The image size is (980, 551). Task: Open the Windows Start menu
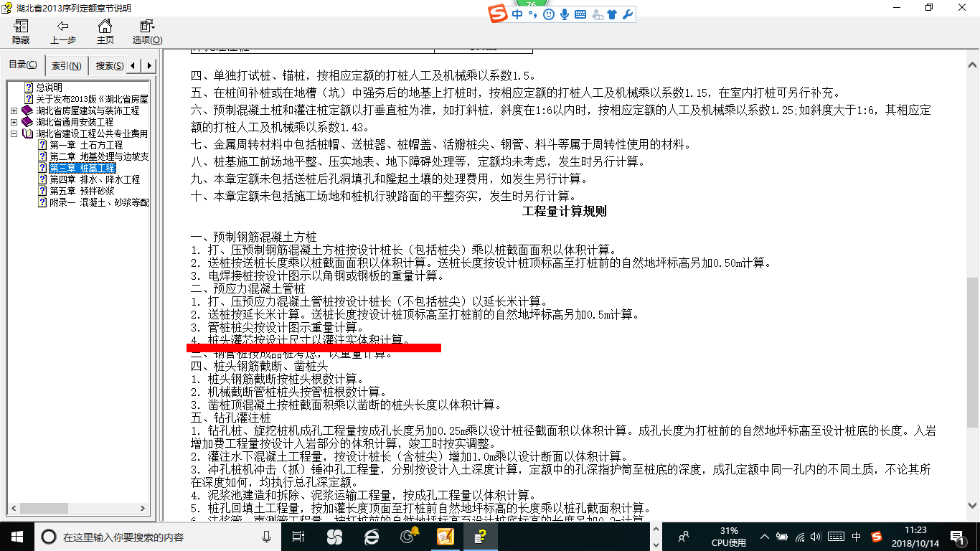(x=17, y=536)
